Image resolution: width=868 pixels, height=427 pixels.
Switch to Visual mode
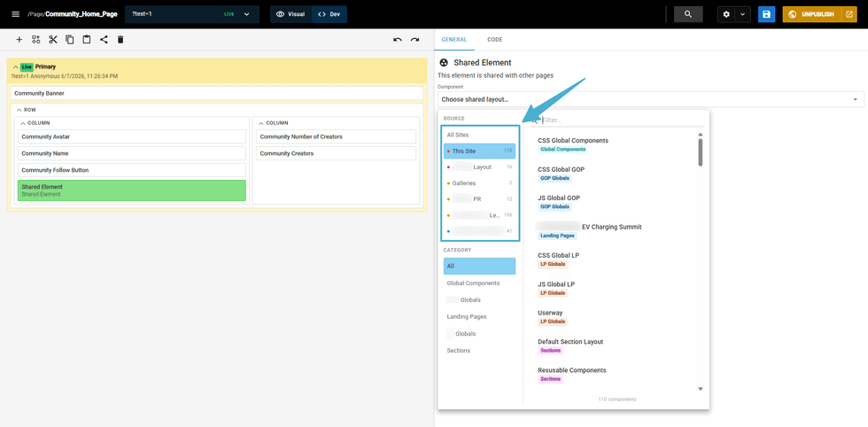point(291,14)
